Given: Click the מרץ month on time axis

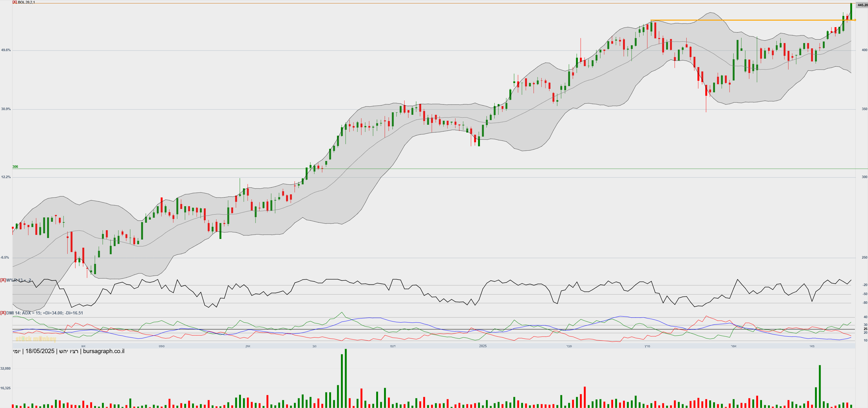Looking at the screenshot, I should 647,346.
